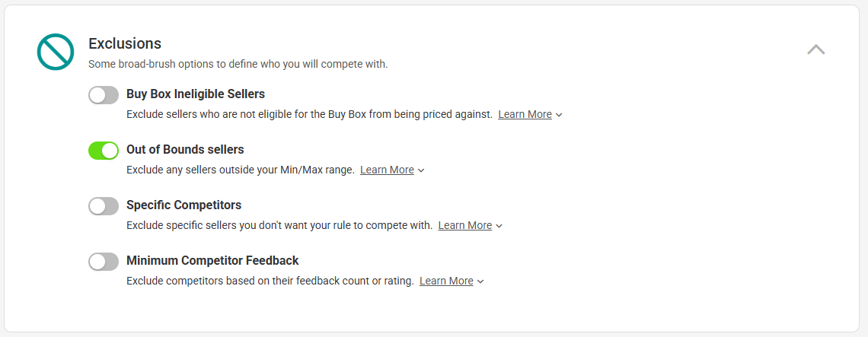Click the teal Exclusions prohibition icon
The height and width of the screenshot is (337, 868).
(x=56, y=52)
